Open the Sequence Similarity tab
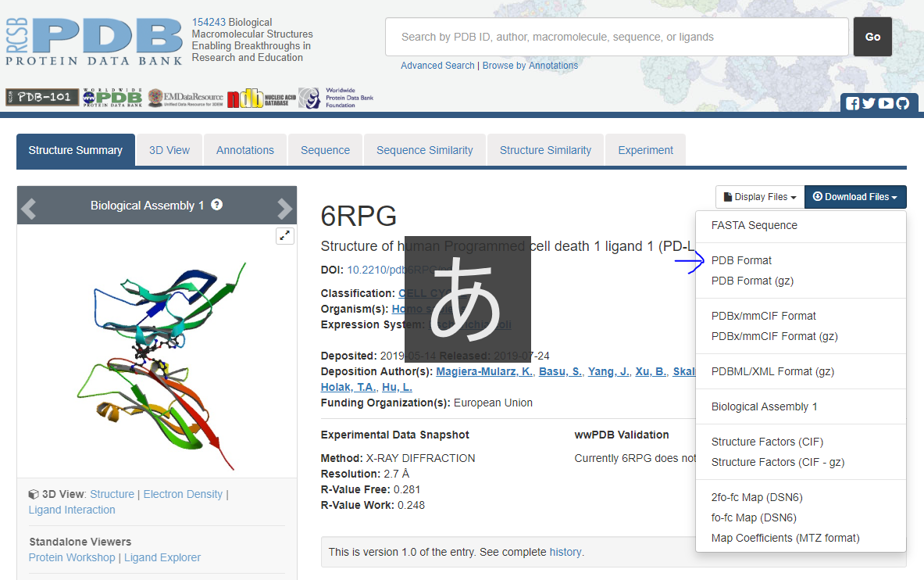This screenshot has width=924, height=580. tap(425, 150)
